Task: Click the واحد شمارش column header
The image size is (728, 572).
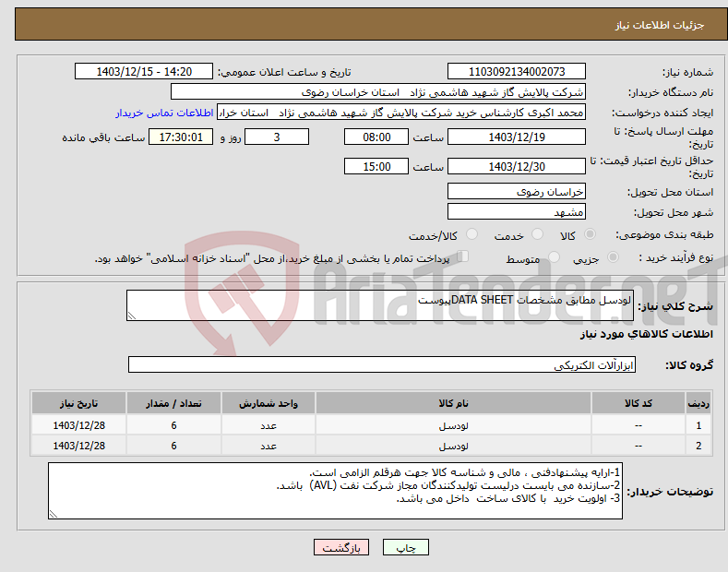Action: tap(269, 403)
